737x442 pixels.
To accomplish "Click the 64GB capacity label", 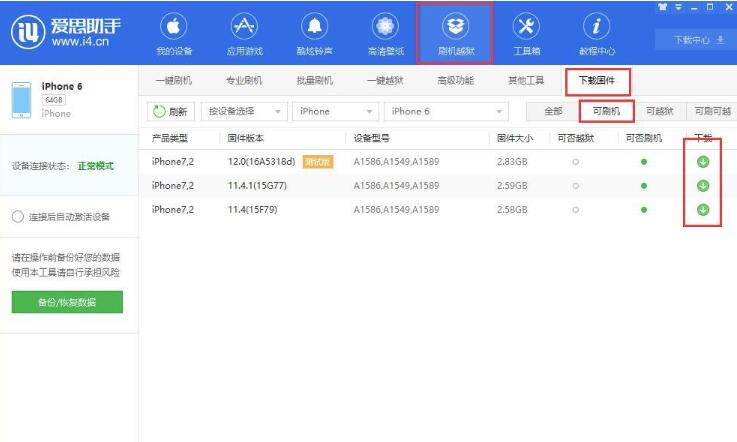I will (x=54, y=100).
